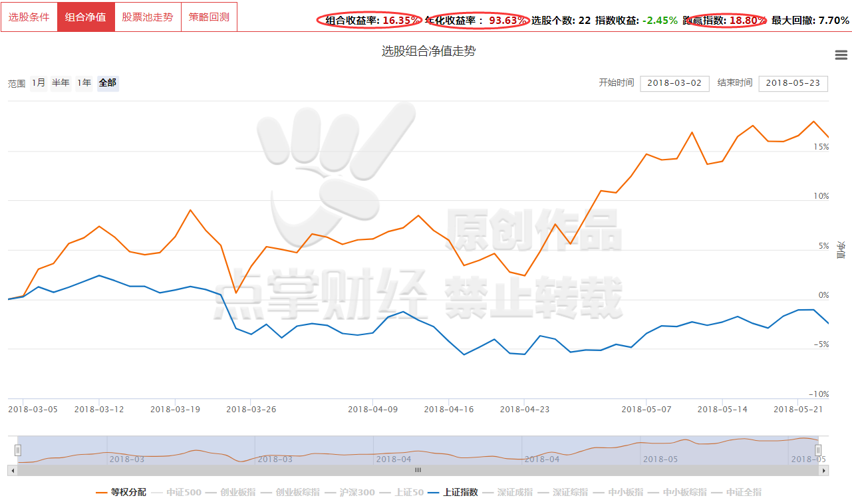Toggle the 等权分配 legend series
852x504 pixels.
[121, 493]
